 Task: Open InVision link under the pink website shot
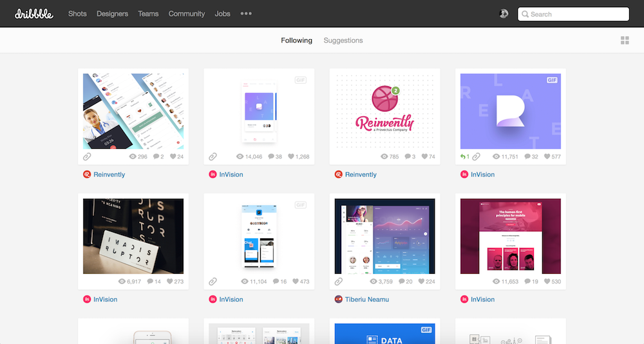482,299
